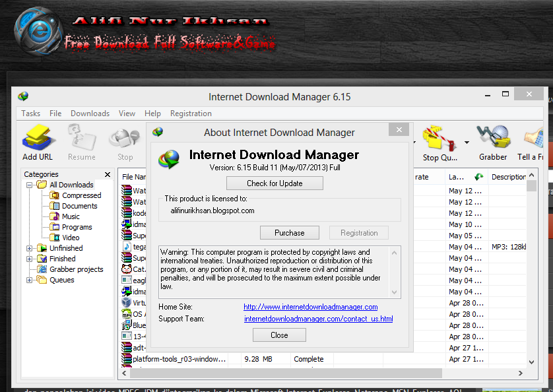Open the Tasks menu
Image resolution: width=553 pixels, height=392 pixels.
[x=30, y=114]
